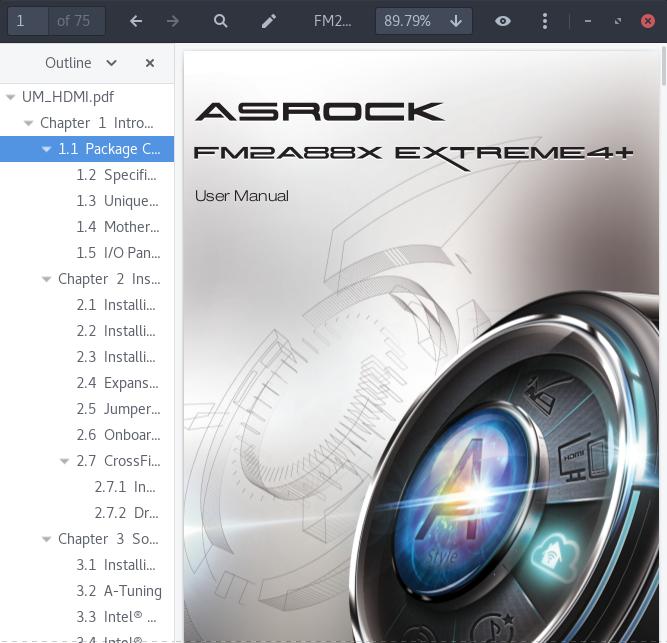The width and height of the screenshot is (667, 643).
Task: Jump to 1.3 Unique... section
Action: pos(117,201)
